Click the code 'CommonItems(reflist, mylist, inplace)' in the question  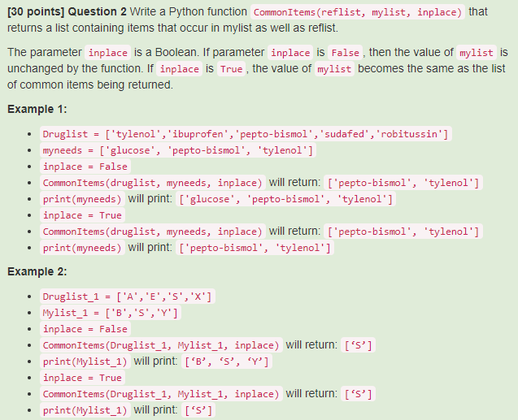pyautogui.click(x=358, y=12)
